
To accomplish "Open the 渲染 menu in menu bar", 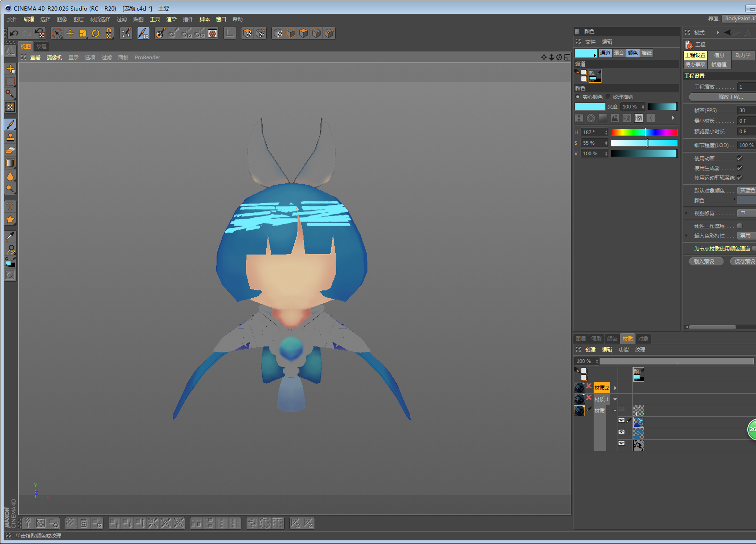I will click(171, 19).
